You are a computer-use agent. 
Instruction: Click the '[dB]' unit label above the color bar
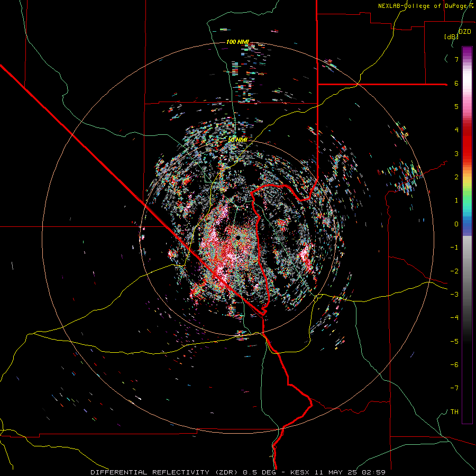pyautogui.click(x=452, y=36)
